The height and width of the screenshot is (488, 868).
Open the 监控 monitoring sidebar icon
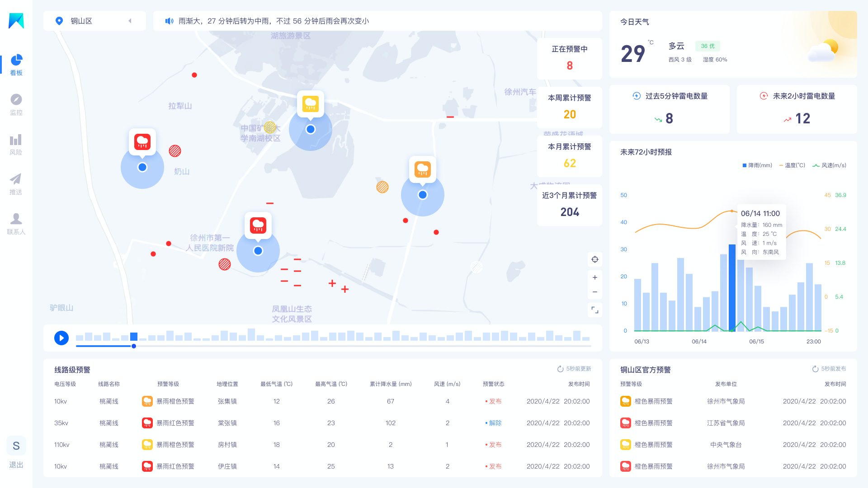16,100
